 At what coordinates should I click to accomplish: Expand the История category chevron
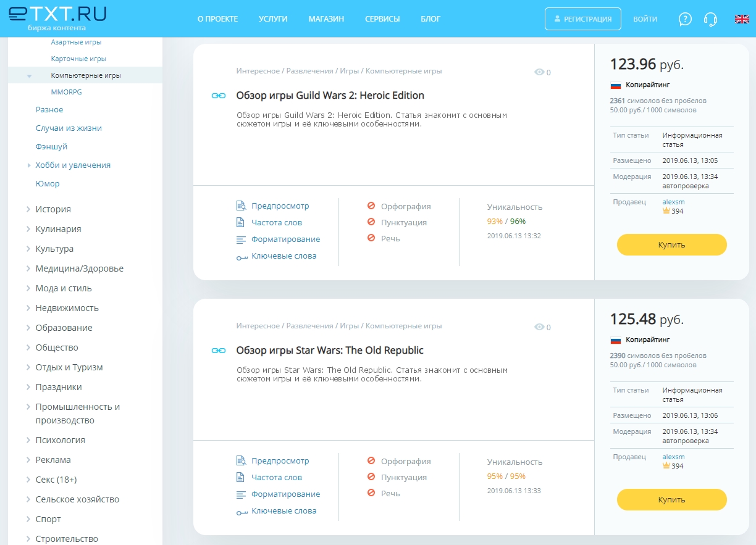point(28,209)
